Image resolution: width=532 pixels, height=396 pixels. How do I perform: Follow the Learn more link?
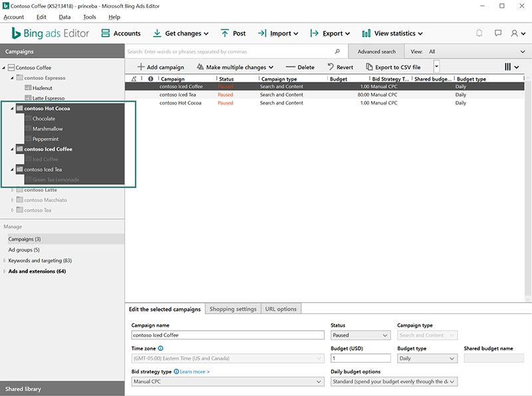pyautogui.click(x=195, y=371)
